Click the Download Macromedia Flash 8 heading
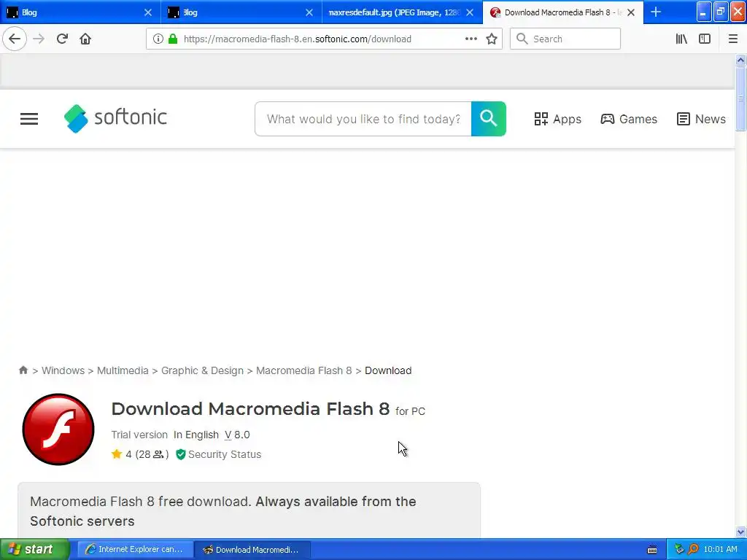Screen dimensions: 747x560 click(251, 408)
